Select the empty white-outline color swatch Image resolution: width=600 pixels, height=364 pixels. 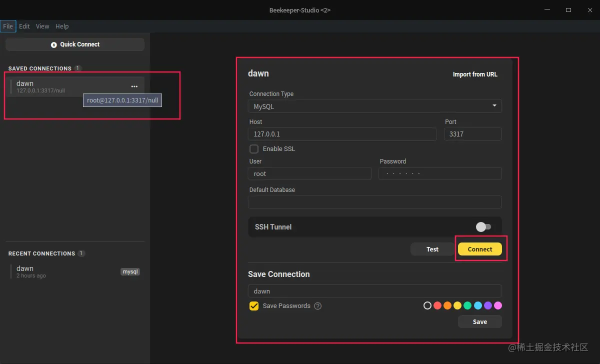427,305
